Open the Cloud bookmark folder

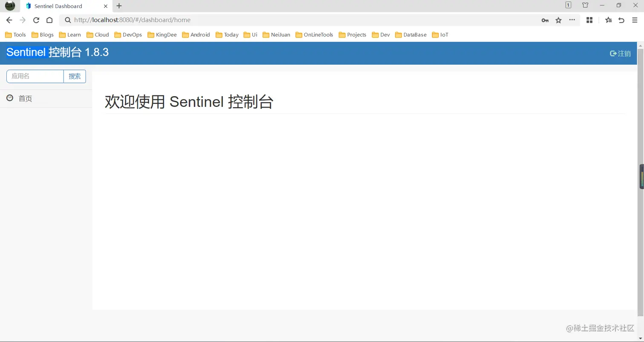click(98, 35)
